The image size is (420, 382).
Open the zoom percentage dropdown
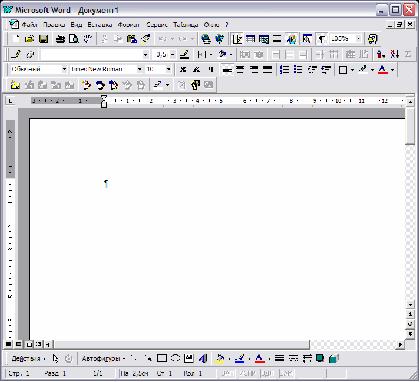(359, 39)
